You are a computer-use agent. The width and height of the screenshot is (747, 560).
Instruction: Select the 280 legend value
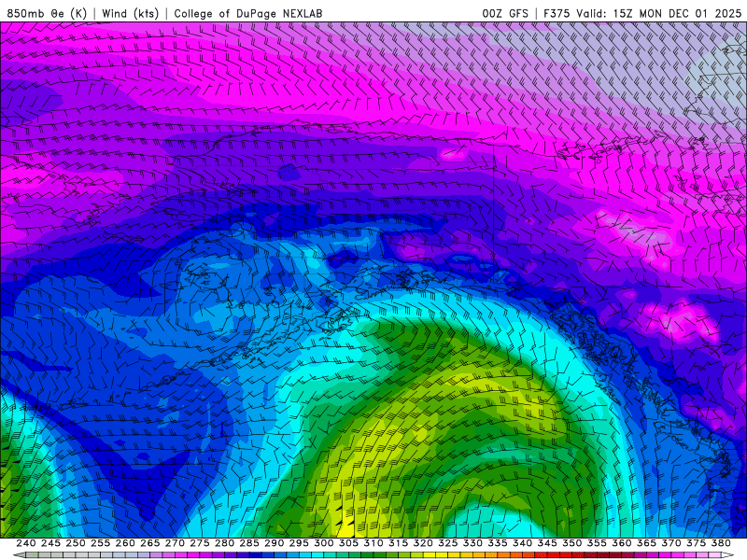pos(224,543)
